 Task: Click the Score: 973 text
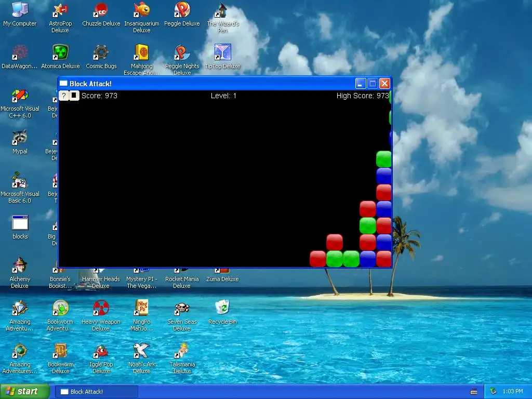(99, 96)
